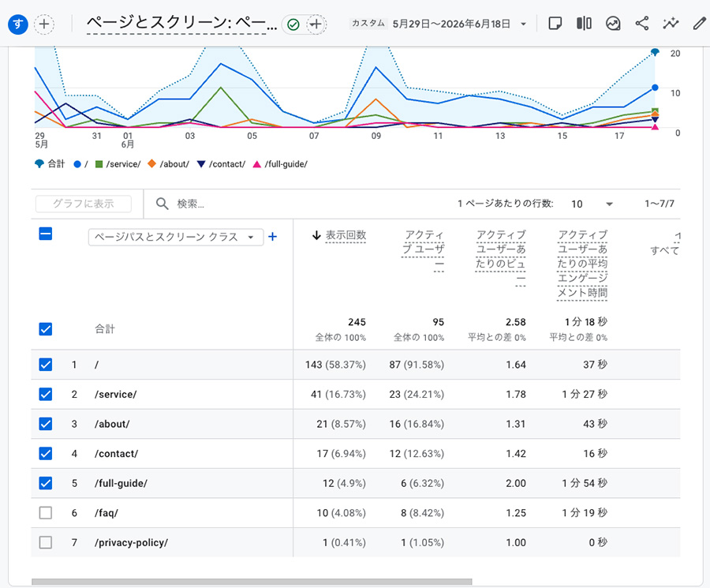Viewport: 710px width, 588px height.
Task: Open ページパスとスクリーン クラス dimension dropdown
Action: pos(176,237)
